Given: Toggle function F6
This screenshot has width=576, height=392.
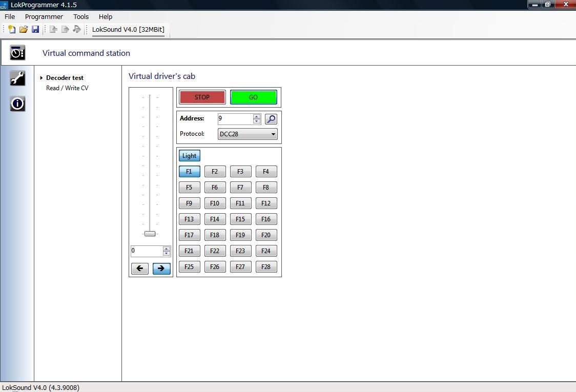Looking at the screenshot, I should [215, 188].
